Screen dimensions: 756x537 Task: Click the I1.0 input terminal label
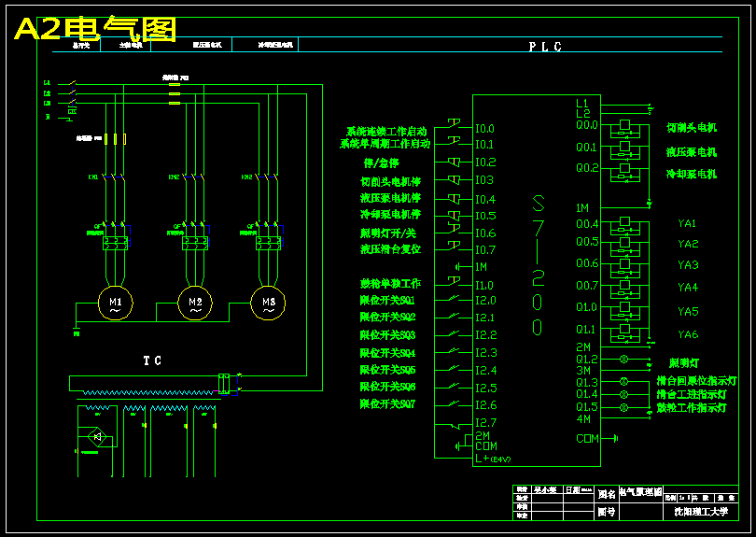coord(484,286)
